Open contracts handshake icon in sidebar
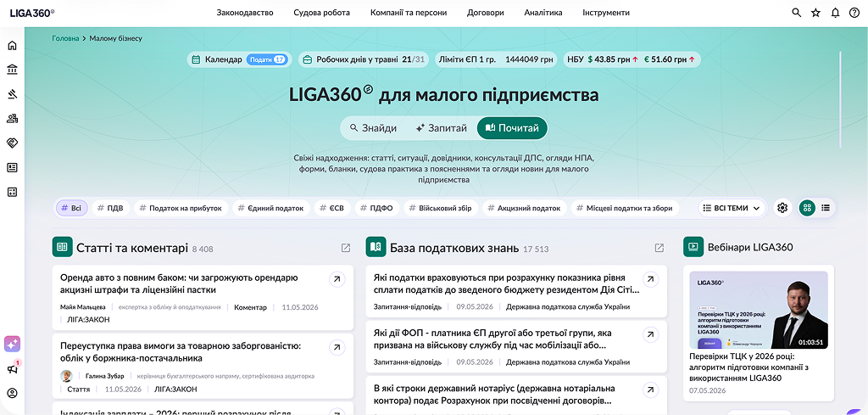 pyautogui.click(x=12, y=143)
